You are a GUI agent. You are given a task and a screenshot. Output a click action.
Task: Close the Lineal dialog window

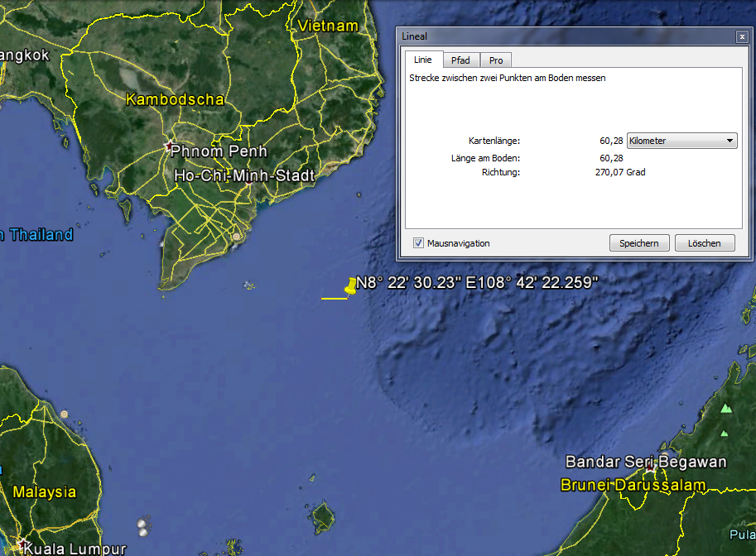(x=741, y=36)
